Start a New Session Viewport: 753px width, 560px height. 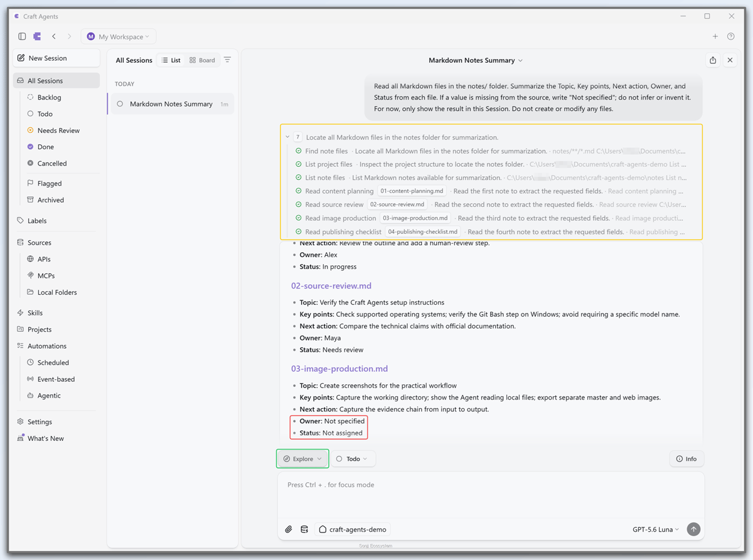(56, 58)
